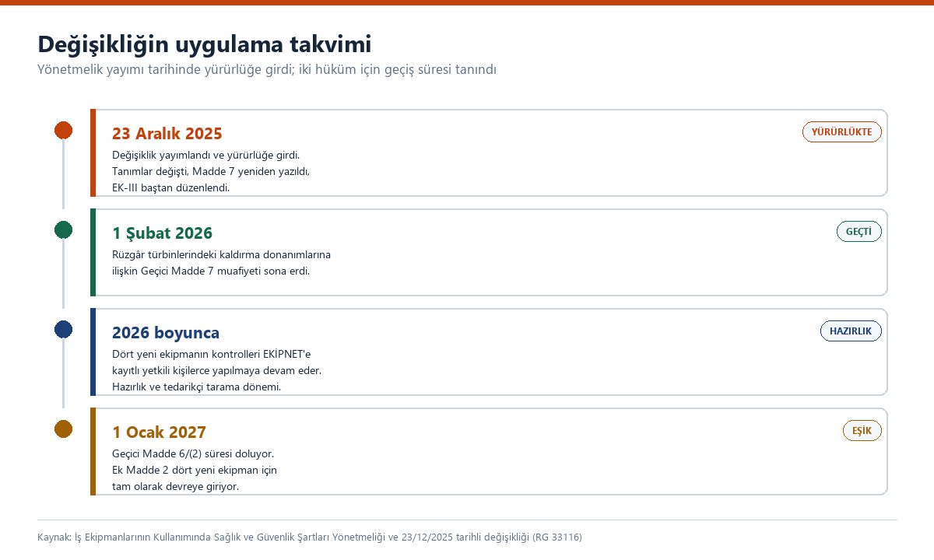Select the heading '1 Şubat 2026'
Image resolution: width=934 pixels, height=560 pixels.
click(162, 233)
